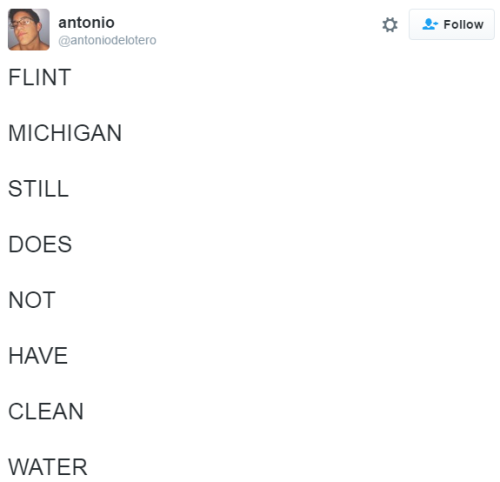Click the blue silhouette on Follow button
This screenshot has width=500, height=482.
click(x=430, y=24)
